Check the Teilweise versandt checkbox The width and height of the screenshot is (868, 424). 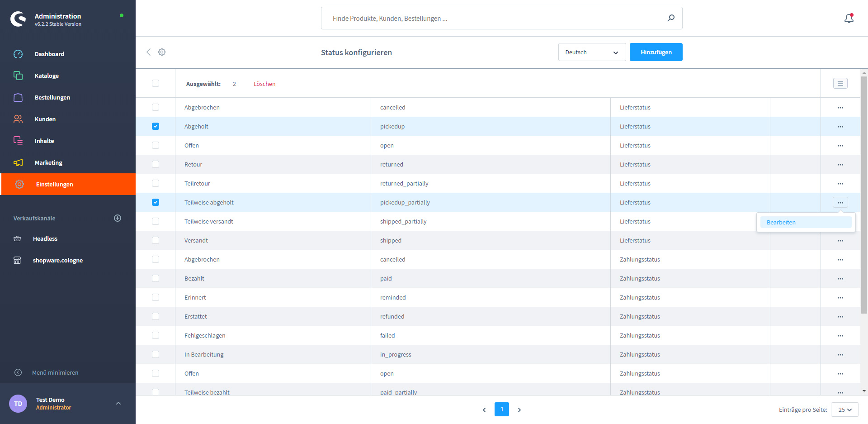(156, 221)
